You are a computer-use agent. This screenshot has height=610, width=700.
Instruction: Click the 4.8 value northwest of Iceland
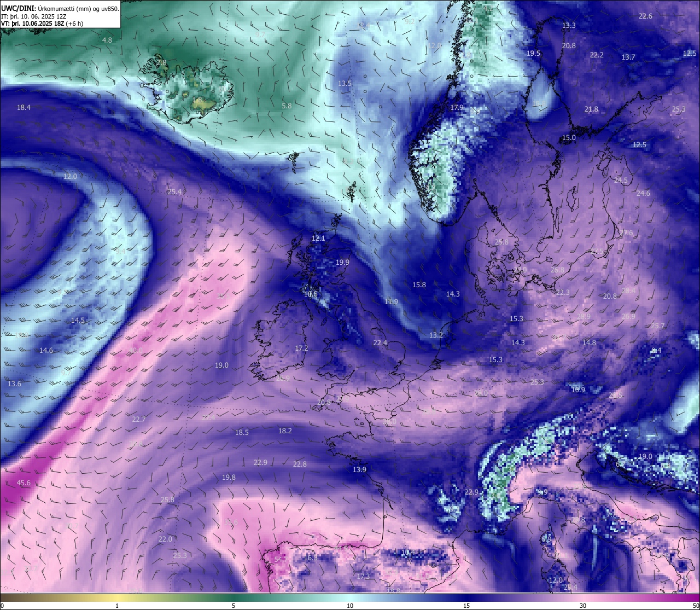click(107, 40)
